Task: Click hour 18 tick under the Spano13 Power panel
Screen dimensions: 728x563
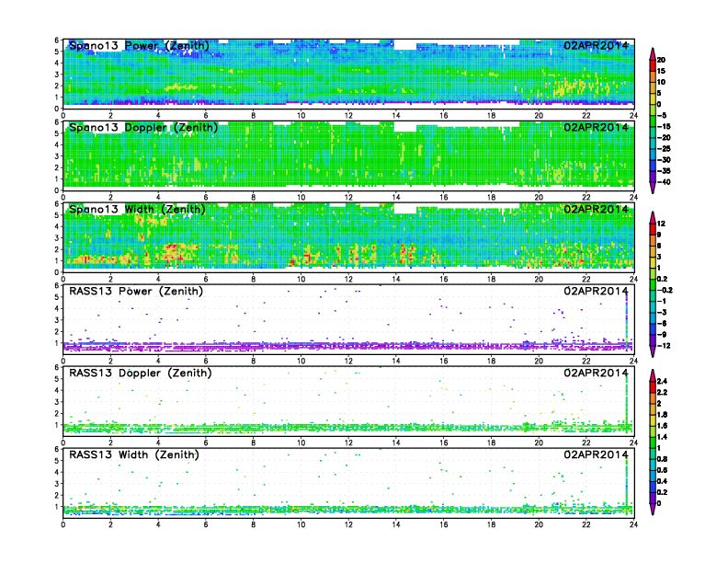Action: (x=491, y=116)
